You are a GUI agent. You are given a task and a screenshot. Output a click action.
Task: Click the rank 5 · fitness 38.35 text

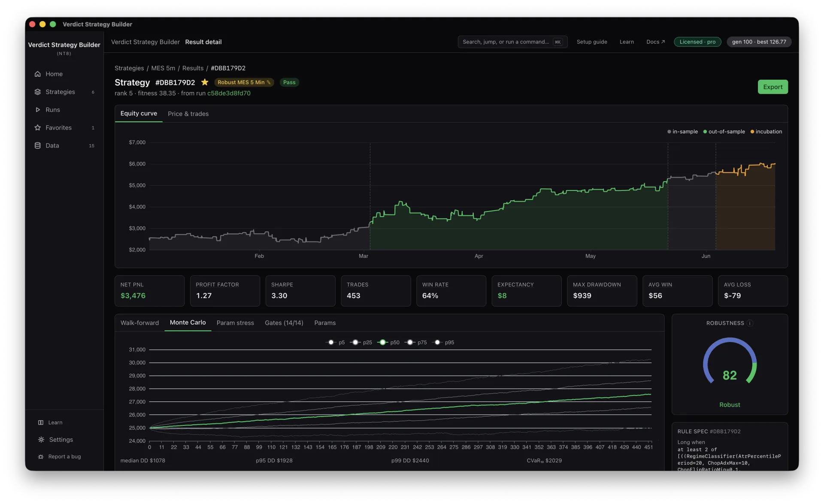(145, 94)
